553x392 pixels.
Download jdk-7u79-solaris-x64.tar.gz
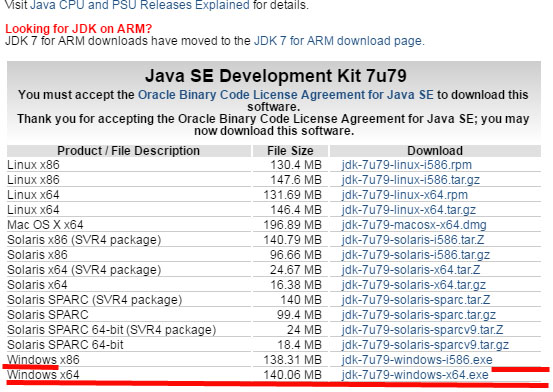pyautogui.click(x=414, y=285)
